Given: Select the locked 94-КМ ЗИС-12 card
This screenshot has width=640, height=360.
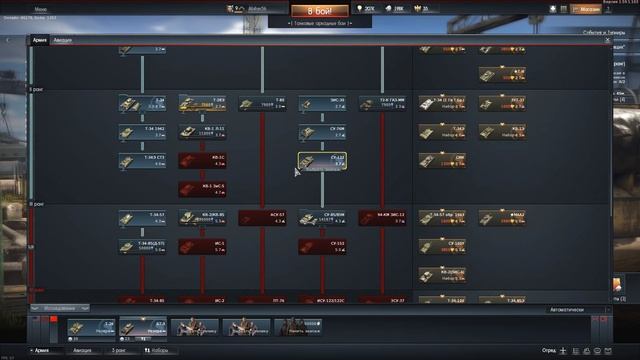Looking at the screenshot, I should click(382, 218).
